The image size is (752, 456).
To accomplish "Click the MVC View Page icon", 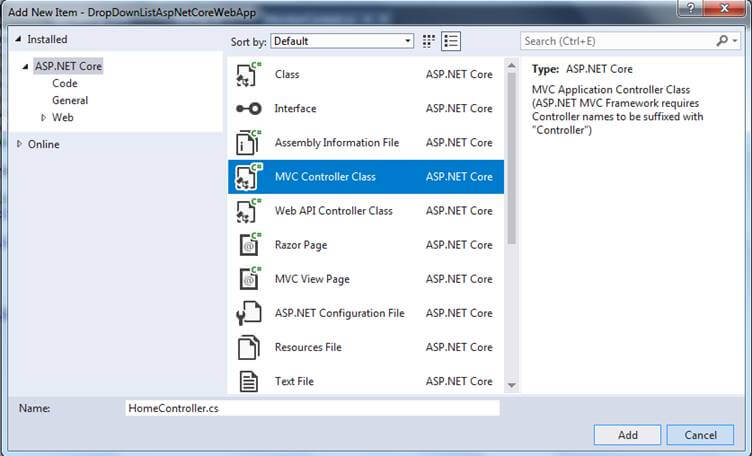I will tap(249, 279).
